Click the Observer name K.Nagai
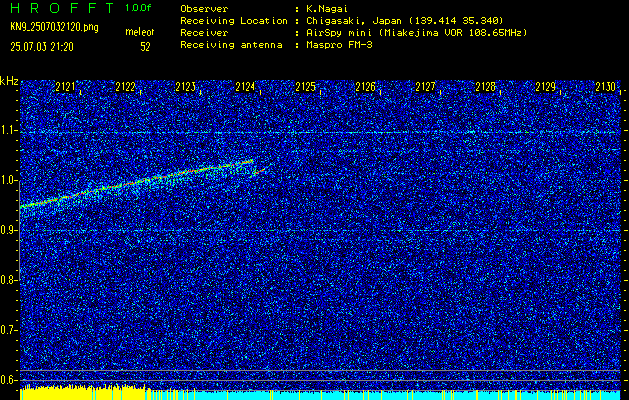The width and height of the screenshot is (629, 400). [325, 9]
